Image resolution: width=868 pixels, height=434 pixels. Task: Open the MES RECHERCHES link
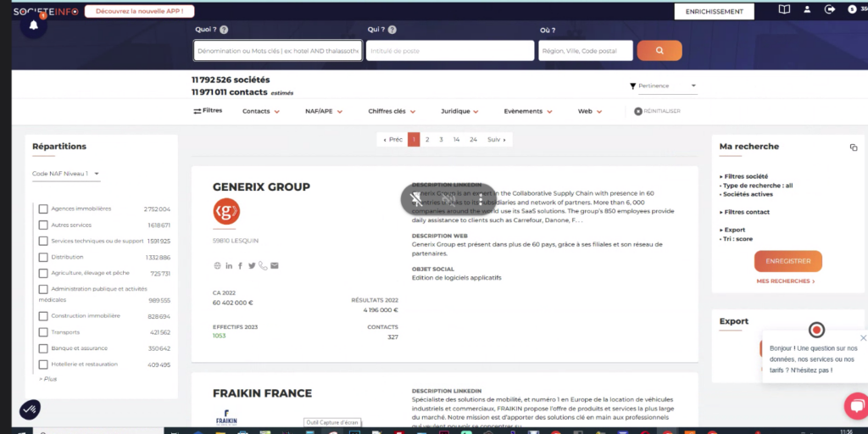pyautogui.click(x=786, y=281)
